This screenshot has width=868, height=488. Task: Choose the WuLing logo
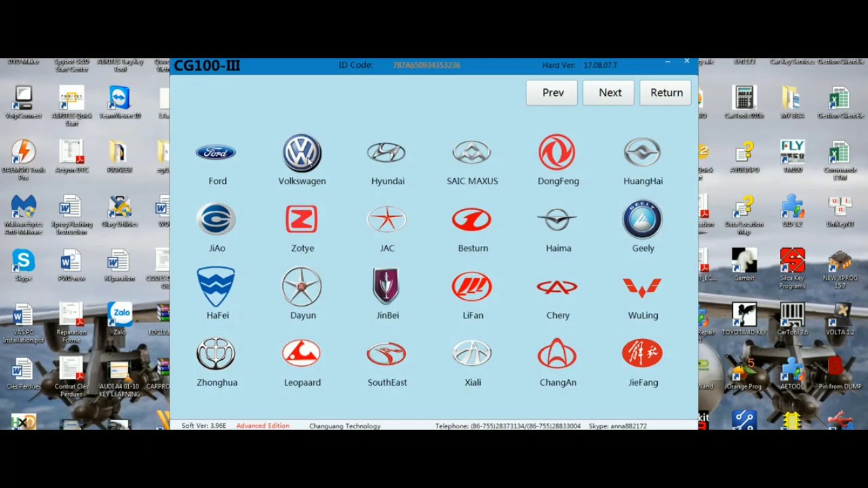pyautogui.click(x=642, y=287)
